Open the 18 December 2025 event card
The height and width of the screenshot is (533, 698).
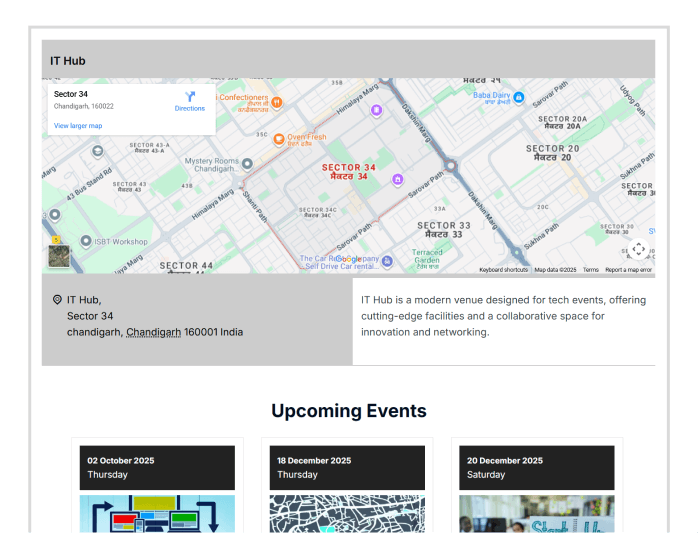347,467
